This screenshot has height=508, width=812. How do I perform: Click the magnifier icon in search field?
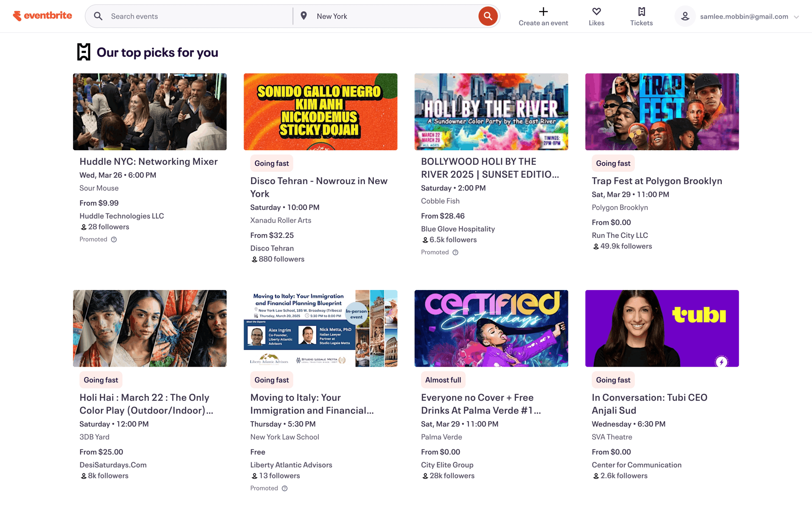tap(98, 16)
